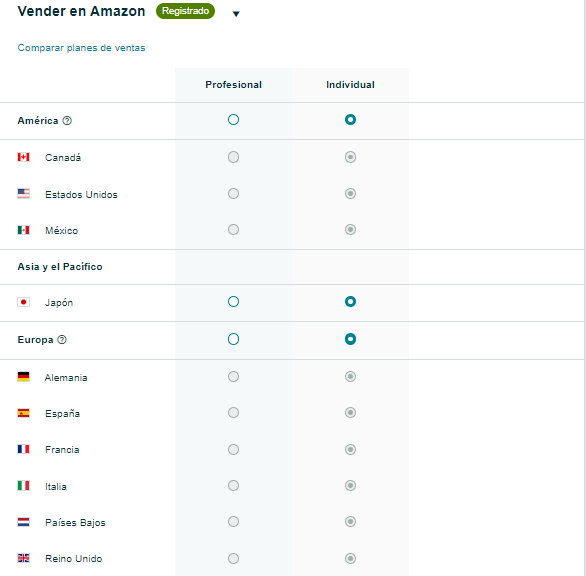Click the Francia flag icon

click(x=24, y=449)
